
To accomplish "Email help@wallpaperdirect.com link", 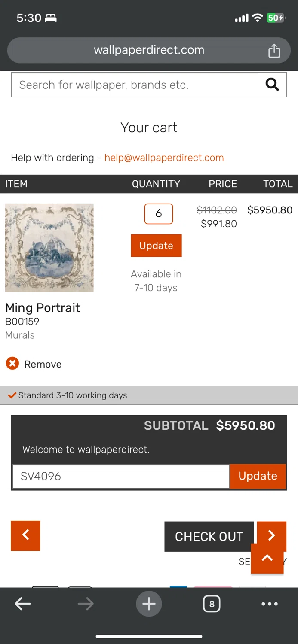I will click(164, 158).
